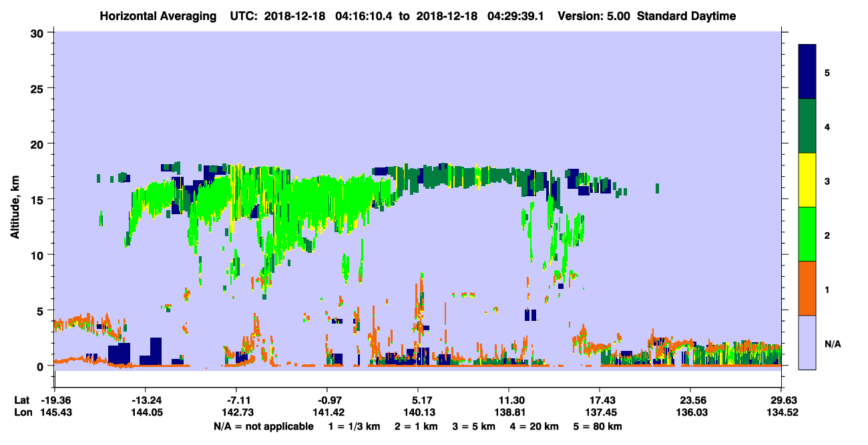This screenshot has height=445, width=868.
Task: Click the dark blue 5 colorbar segment
Action: [807, 72]
